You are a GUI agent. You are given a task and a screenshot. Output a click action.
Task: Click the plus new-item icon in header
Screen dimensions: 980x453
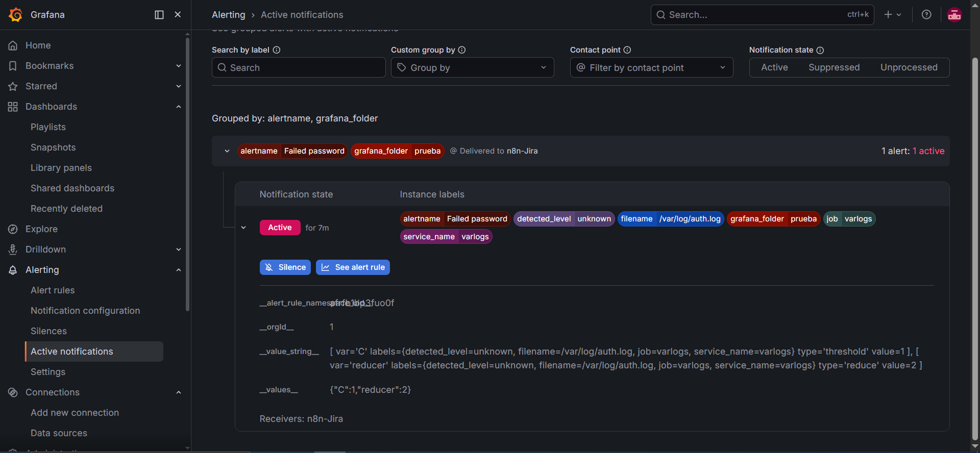click(893, 15)
